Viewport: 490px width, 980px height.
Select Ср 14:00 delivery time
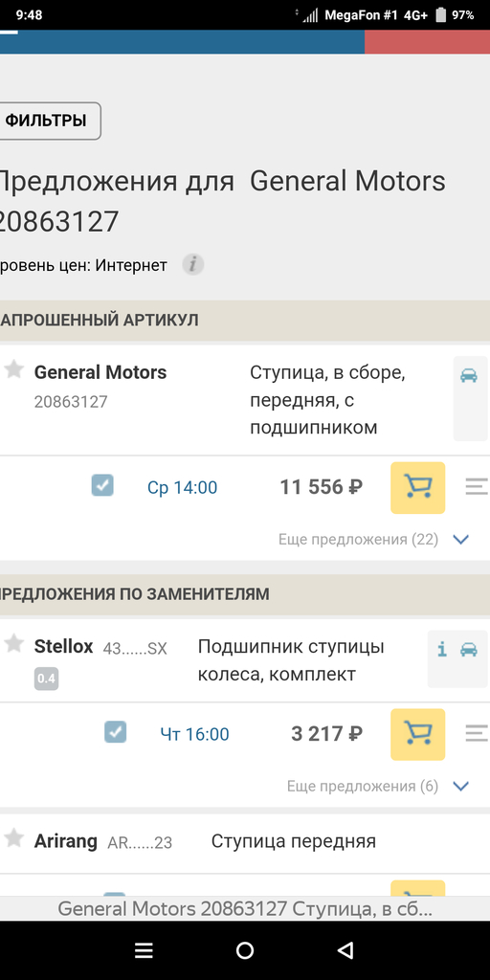(183, 487)
